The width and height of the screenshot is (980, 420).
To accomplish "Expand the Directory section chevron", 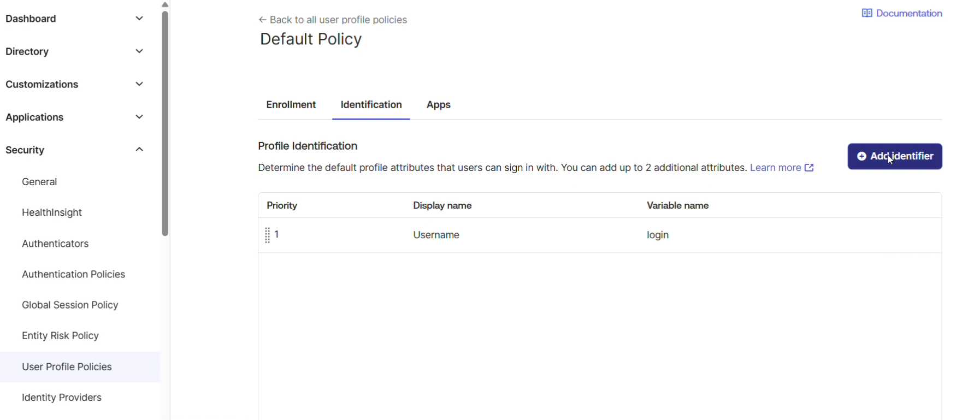I will tap(139, 51).
